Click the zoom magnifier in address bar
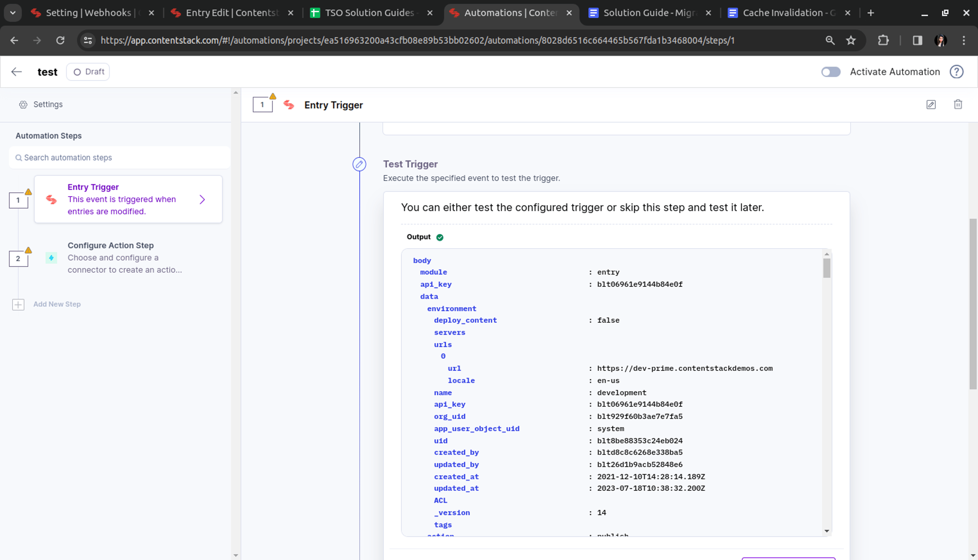Image resolution: width=978 pixels, height=560 pixels. (830, 40)
